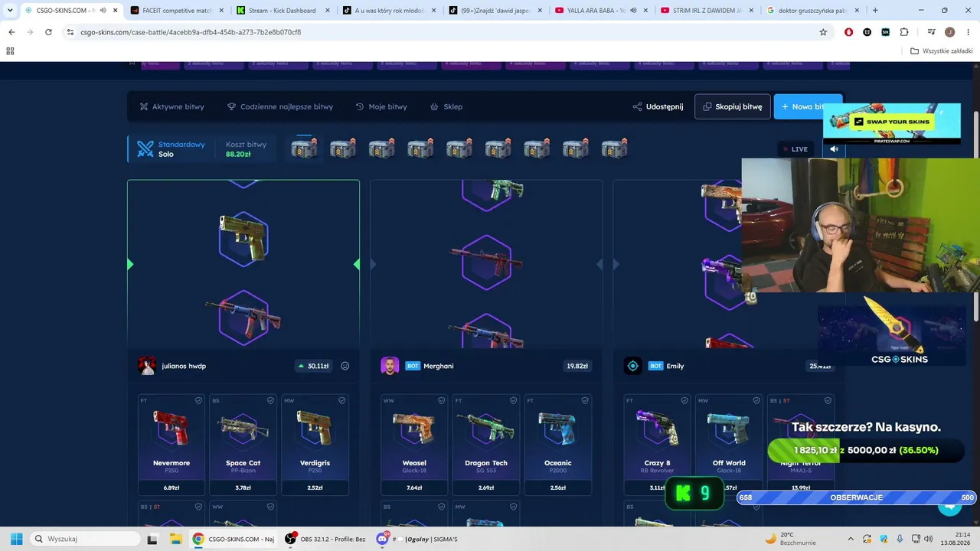Open the tab search dropdown arrow
Image resolution: width=980 pixels, height=551 pixels.
point(8,11)
